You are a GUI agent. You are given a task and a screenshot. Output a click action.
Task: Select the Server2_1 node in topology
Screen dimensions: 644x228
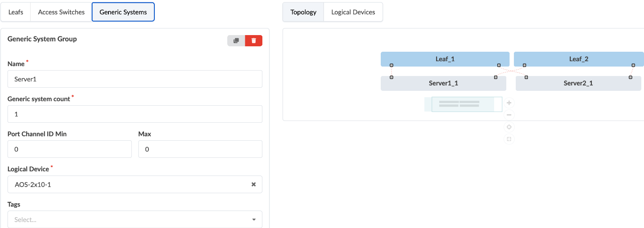click(578, 83)
